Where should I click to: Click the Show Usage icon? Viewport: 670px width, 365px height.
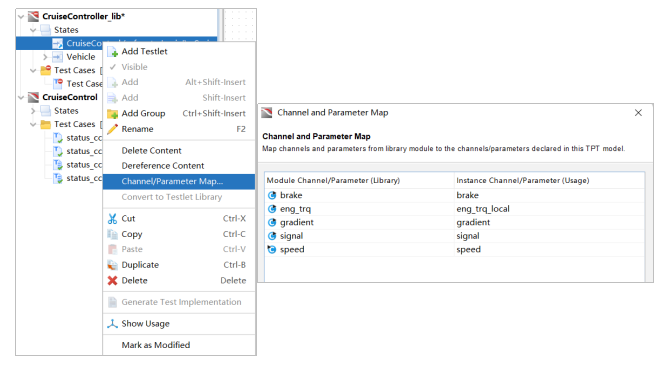point(112,324)
